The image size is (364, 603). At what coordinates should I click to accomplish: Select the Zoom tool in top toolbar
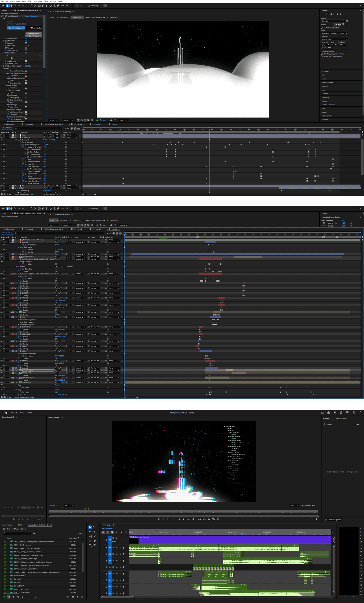15,6
